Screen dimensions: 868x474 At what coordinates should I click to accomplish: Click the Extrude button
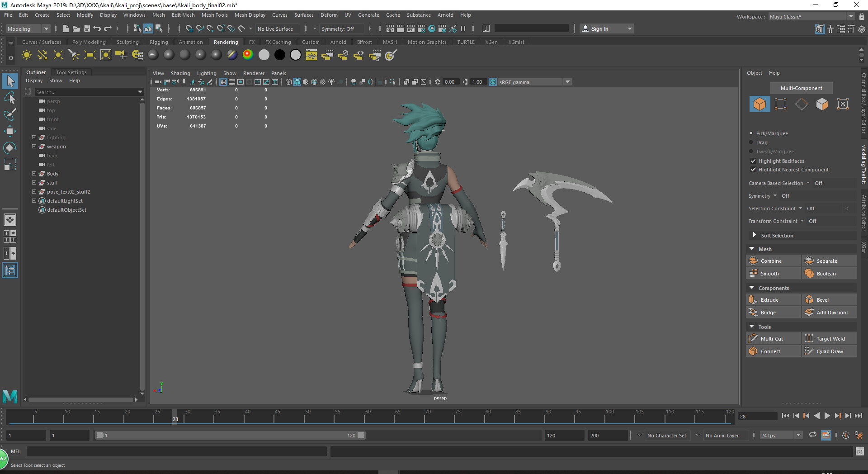click(x=773, y=300)
